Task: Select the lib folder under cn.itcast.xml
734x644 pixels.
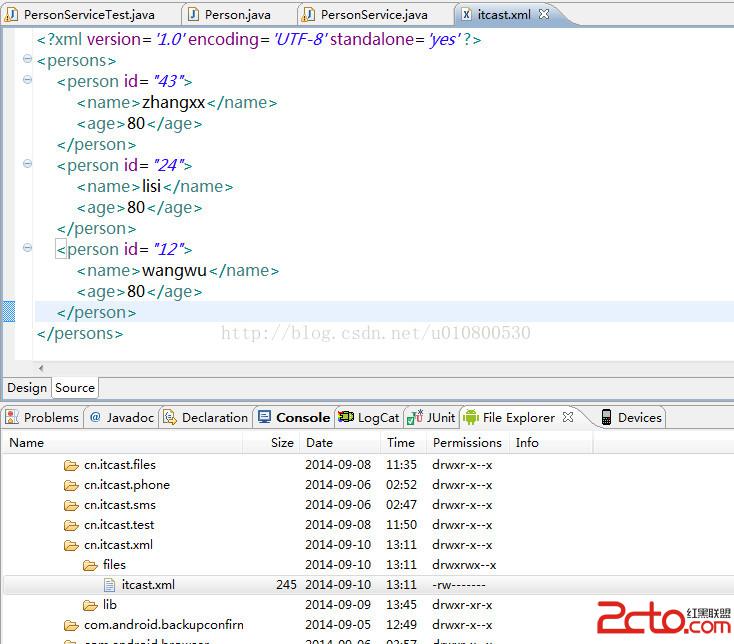Action: click(x=109, y=605)
